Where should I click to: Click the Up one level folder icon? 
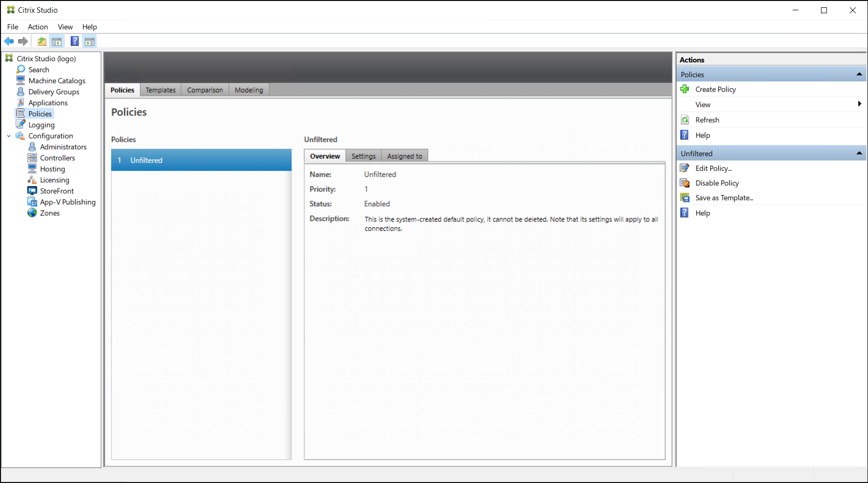pyautogui.click(x=42, y=42)
